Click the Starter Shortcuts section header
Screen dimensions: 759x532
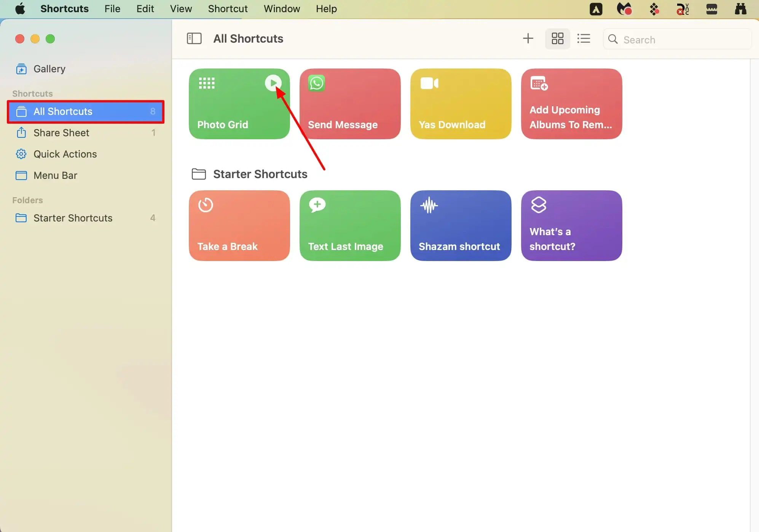tap(260, 174)
